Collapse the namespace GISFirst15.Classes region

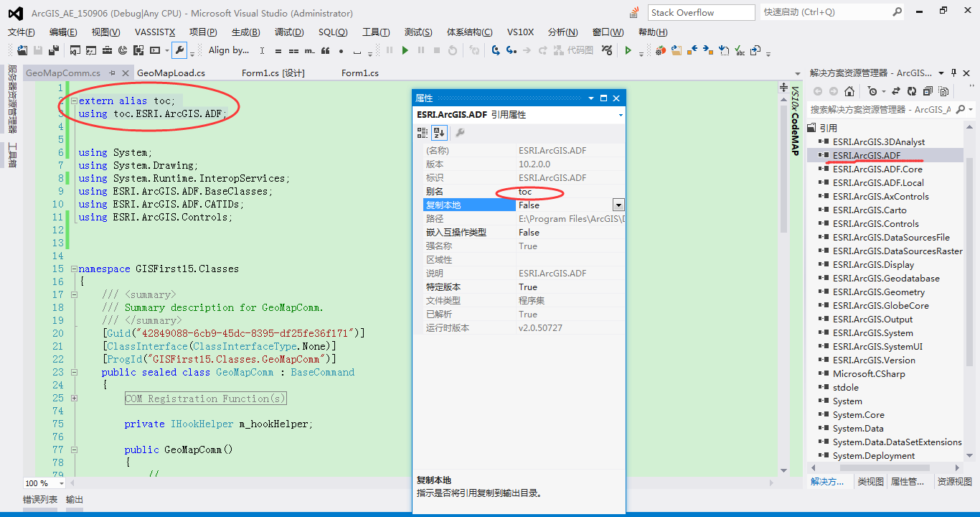[x=74, y=269]
